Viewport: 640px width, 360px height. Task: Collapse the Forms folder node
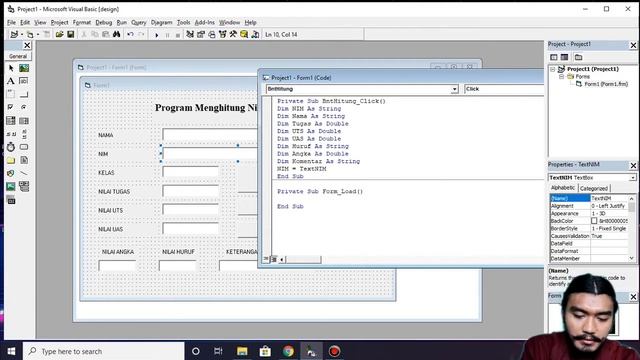(x=561, y=77)
